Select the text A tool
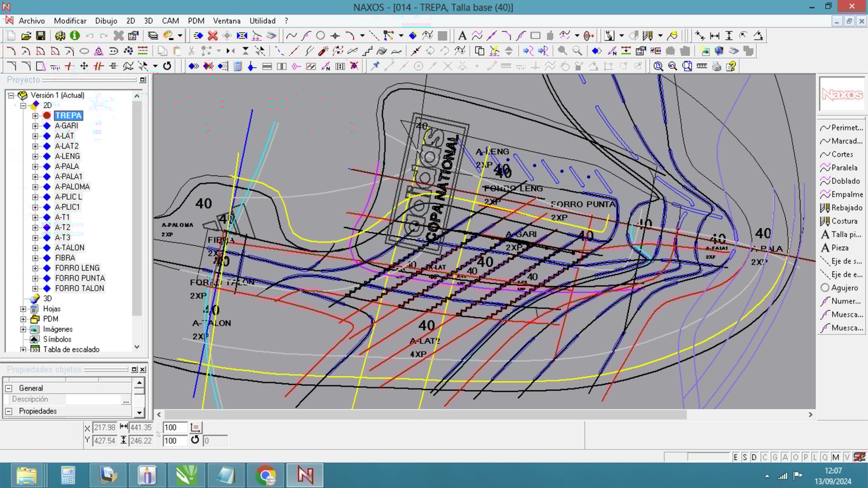868x488 pixels. pyautogui.click(x=462, y=36)
